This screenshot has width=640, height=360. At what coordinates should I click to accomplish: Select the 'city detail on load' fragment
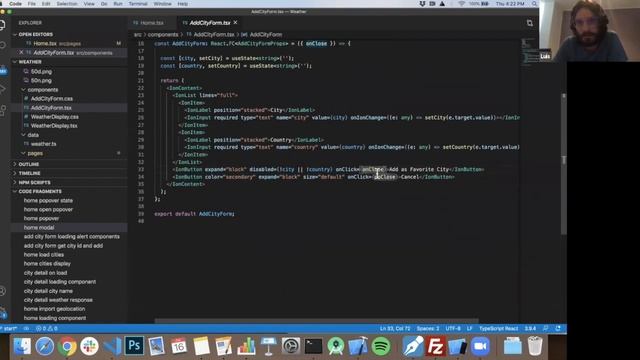coord(45,273)
